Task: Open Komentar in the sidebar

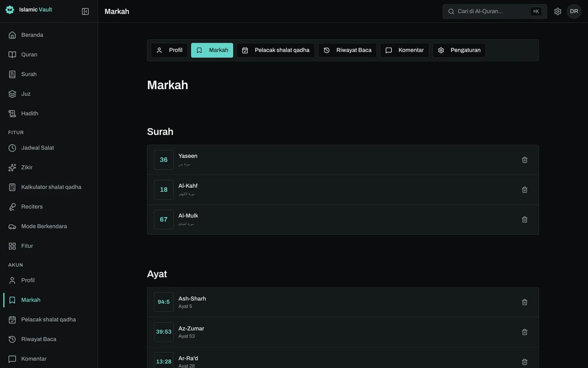Action: point(49,359)
